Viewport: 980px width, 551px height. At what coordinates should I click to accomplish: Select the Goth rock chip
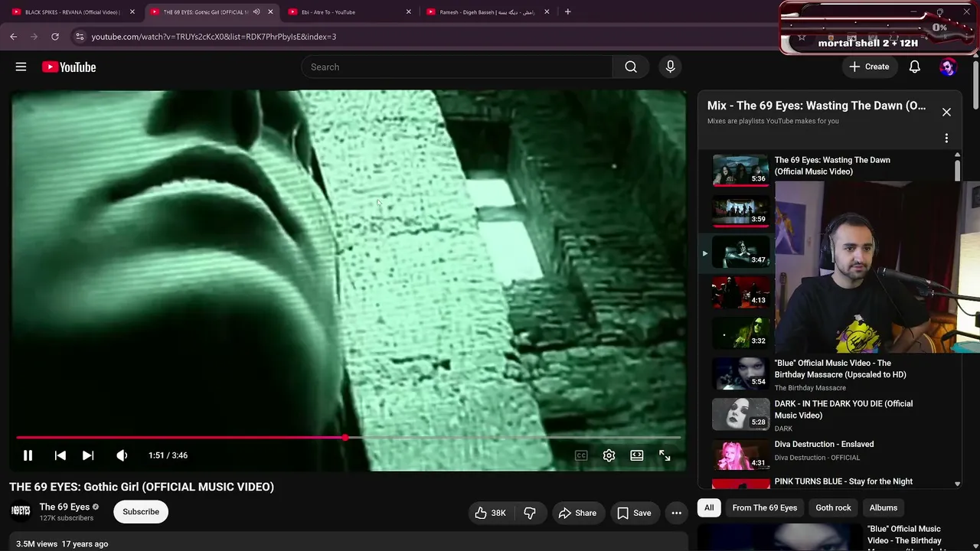pyautogui.click(x=833, y=507)
